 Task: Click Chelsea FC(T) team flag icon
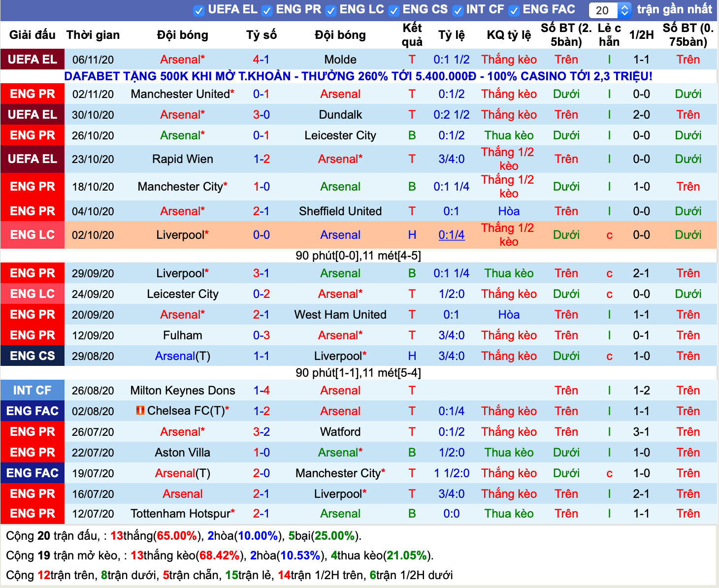[x=140, y=410]
